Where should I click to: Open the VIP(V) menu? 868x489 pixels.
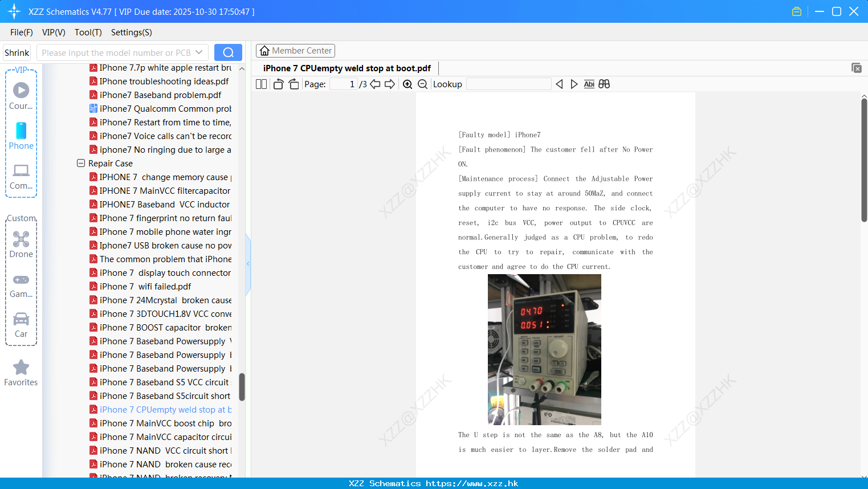(x=54, y=32)
